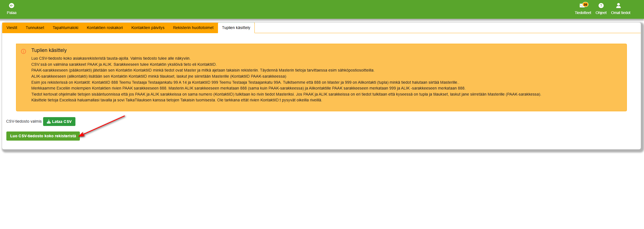The height and width of the screenshot is (229, 644).
Task: Click the download icon on Lataa CSV
Action: pos(49,122)
